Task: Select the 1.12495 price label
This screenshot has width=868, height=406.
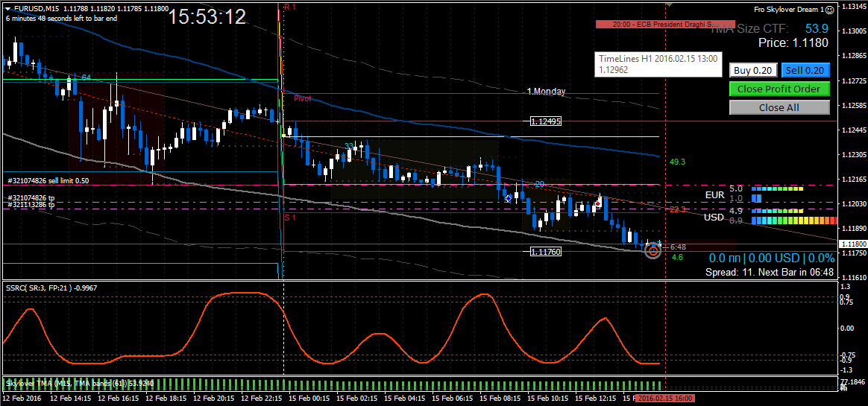Action: (x=544, y=121)
